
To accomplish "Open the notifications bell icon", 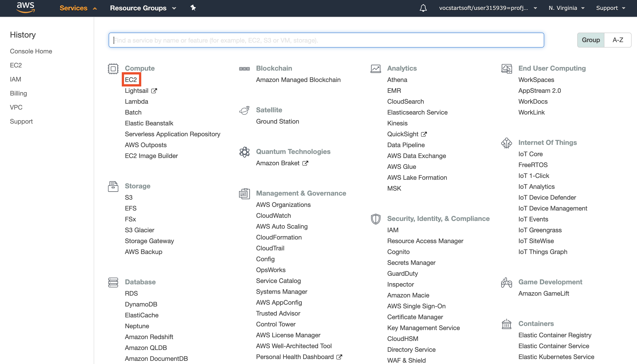I will [423, 8].
